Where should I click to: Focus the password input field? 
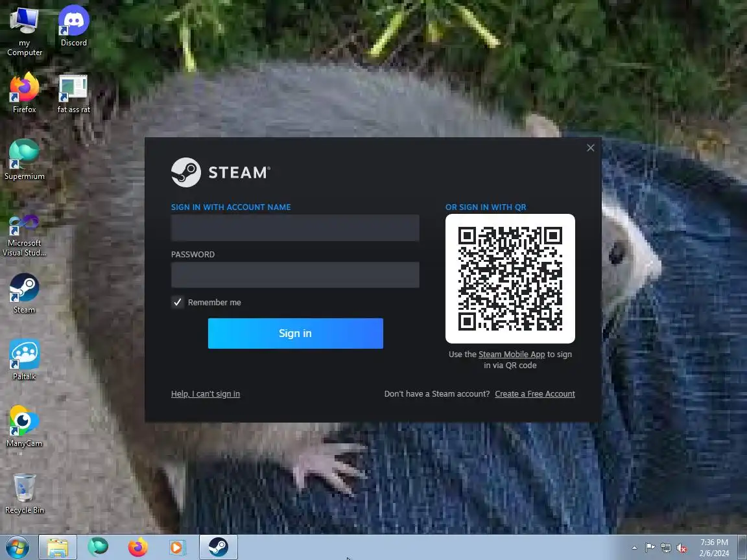point(295,275)
